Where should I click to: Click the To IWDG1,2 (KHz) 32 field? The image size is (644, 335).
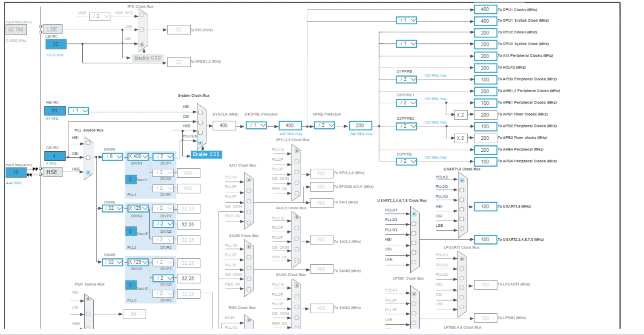(179, 62)
